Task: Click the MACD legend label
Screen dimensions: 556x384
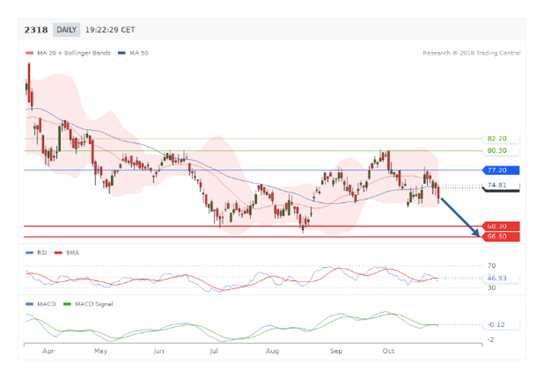Action: coord(46,304)
